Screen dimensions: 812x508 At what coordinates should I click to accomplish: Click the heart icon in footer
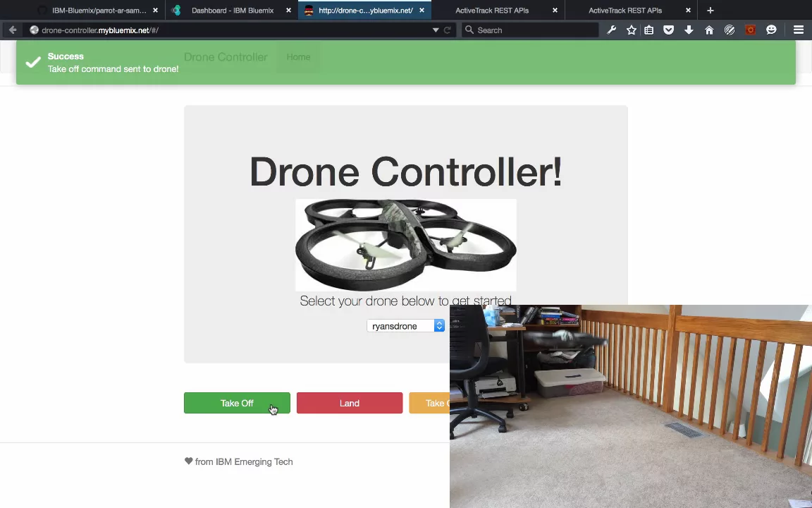(x=188, y=461)
